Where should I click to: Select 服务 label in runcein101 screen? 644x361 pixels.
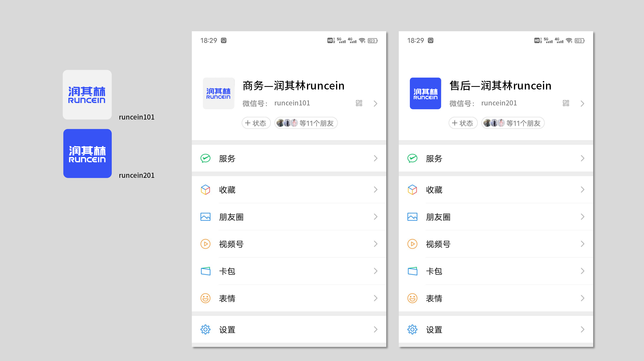coord(227,159)
